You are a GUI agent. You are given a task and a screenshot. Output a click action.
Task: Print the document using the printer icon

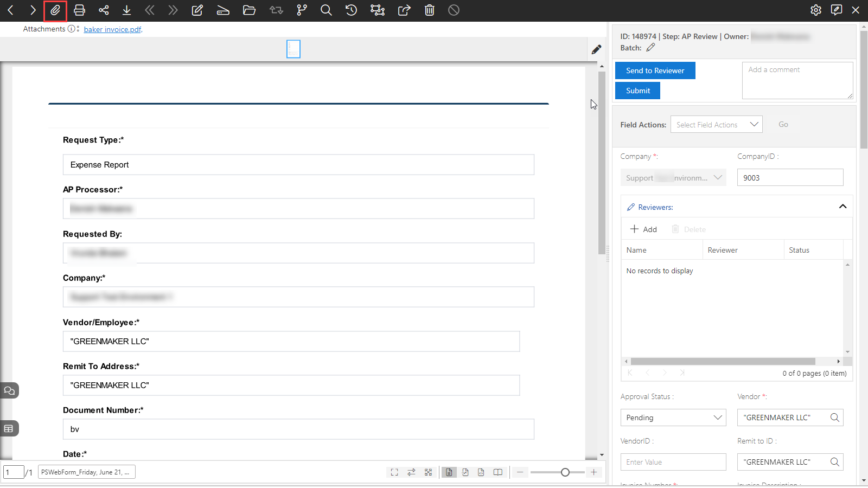point(79,10)
